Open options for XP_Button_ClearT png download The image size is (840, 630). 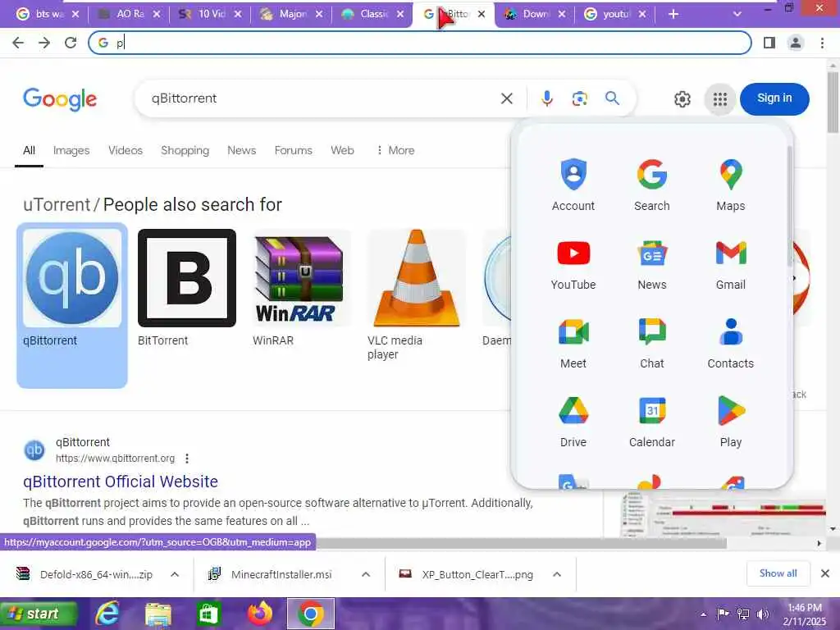pos(557,574)
